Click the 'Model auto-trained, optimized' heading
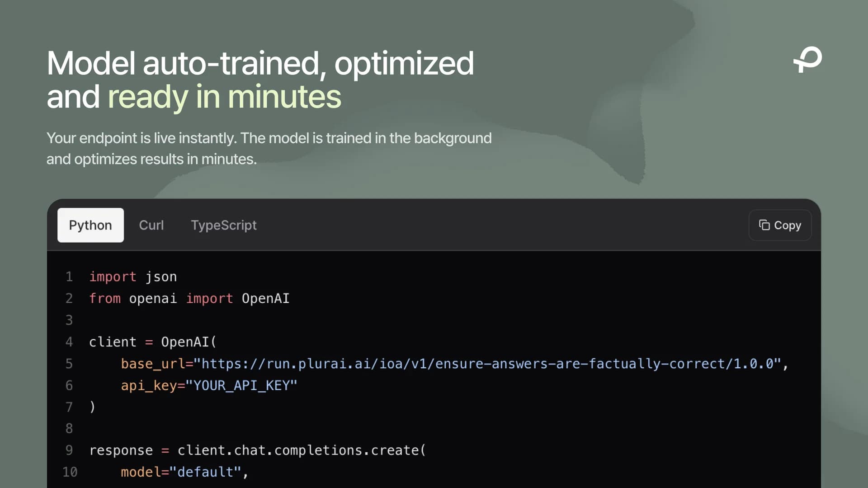The height and width of the screenshot is (488, 868). (260, 63)
